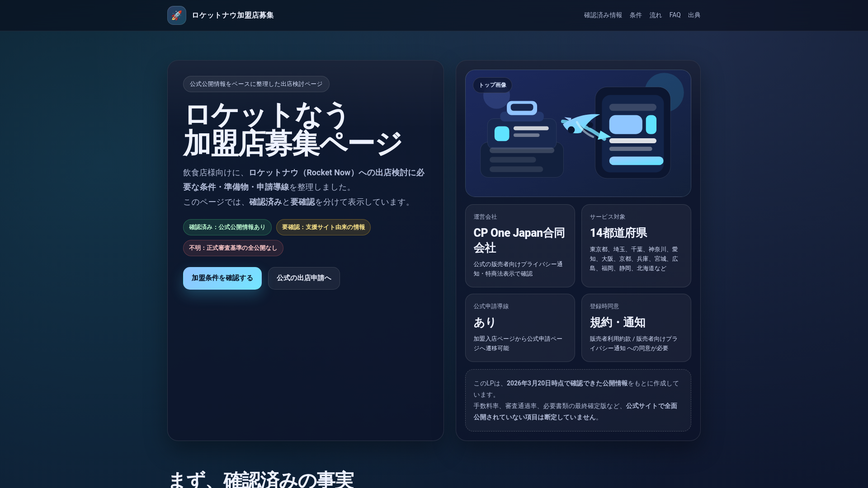The width and height of the screenshot is (868, 488).
Task: Click the トップ画像 label on hero image
Action: pos(492,85)
